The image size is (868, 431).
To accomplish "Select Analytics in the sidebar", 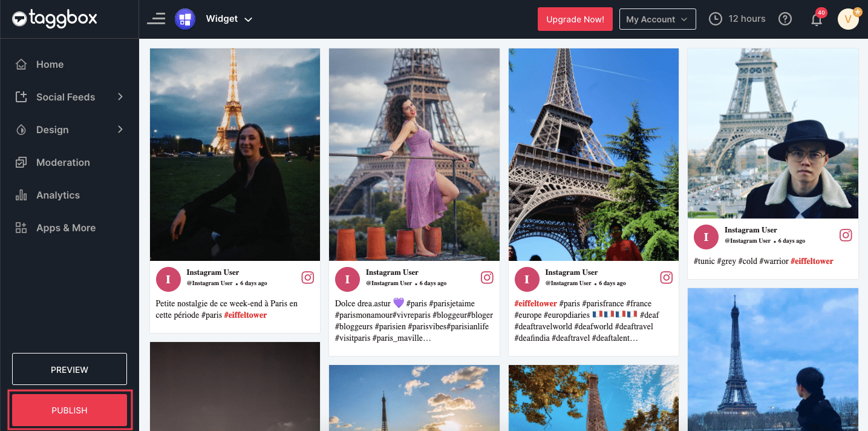I will 58,195.
